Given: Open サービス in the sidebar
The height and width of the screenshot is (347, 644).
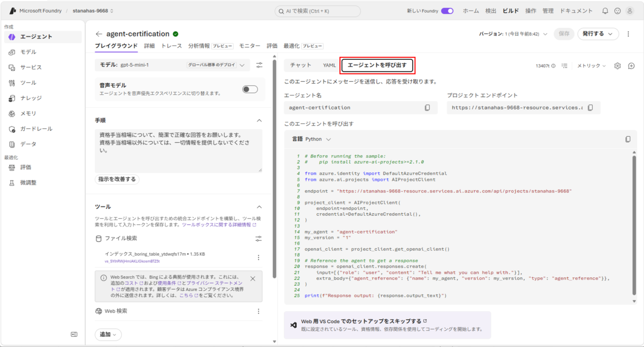Looking at the screenshot, I should coord(43,67).
